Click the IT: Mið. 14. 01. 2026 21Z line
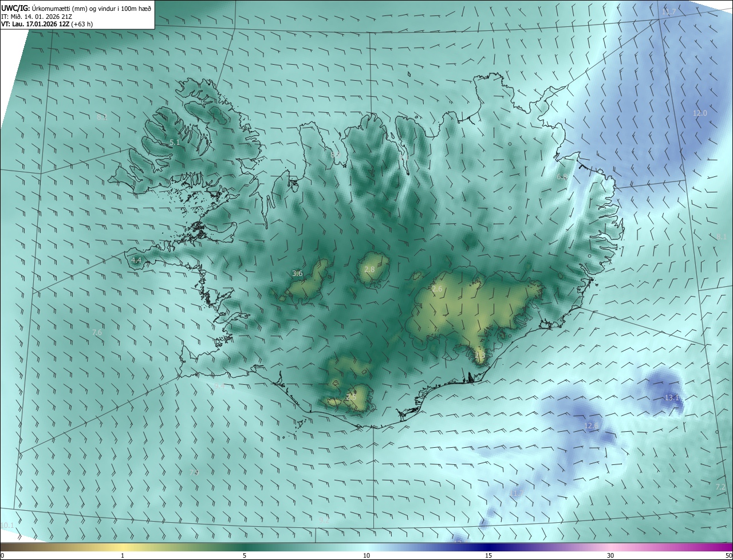 coord(37,16)
